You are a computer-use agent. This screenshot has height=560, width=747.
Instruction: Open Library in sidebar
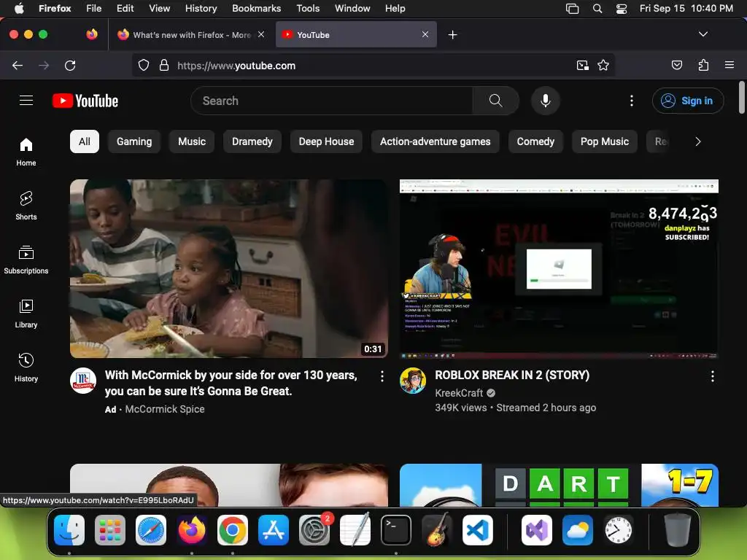click(26, 314)
